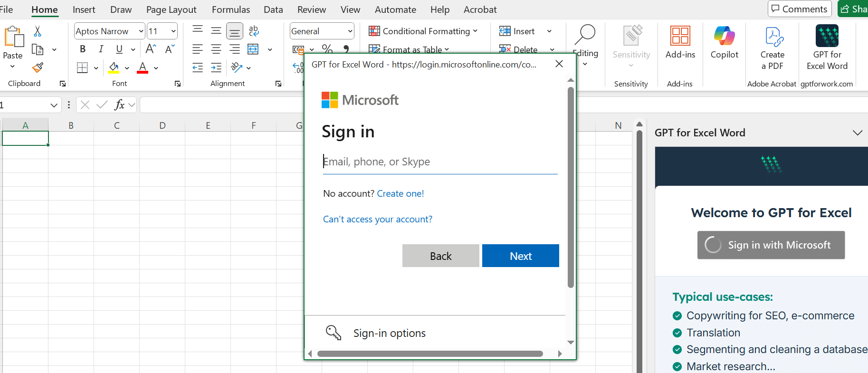Apply Top Align to cells
The image size is (868, 373).
click(x=198, y=31)
